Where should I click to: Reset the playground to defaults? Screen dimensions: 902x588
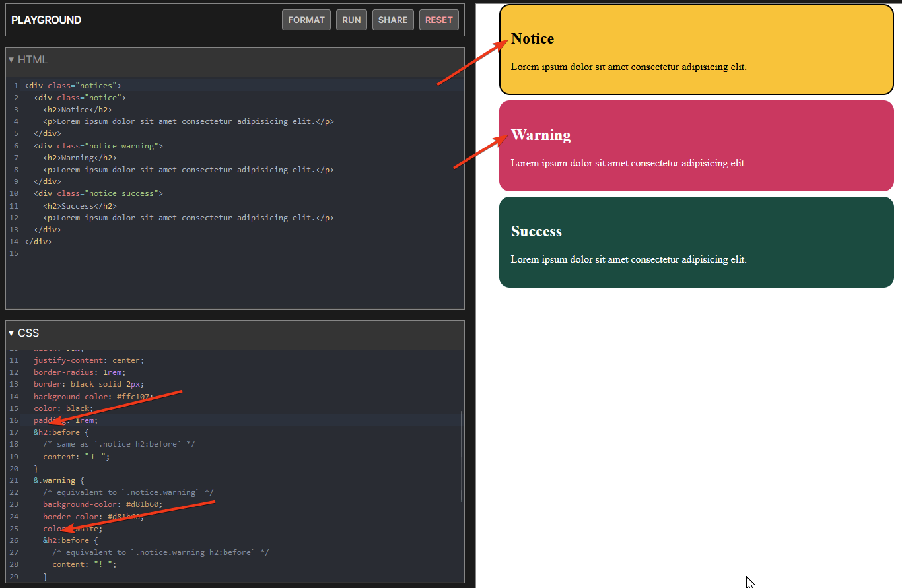[438, 20]
